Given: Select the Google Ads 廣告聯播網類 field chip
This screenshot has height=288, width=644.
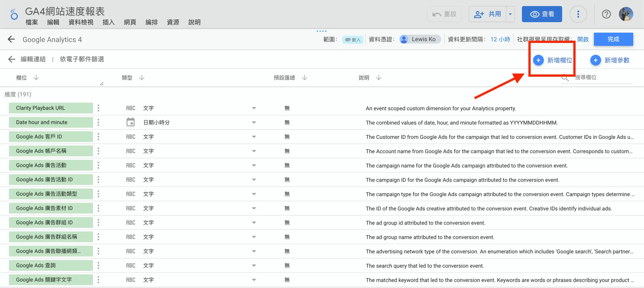Looking at the screenshot, I should (51, 251).
